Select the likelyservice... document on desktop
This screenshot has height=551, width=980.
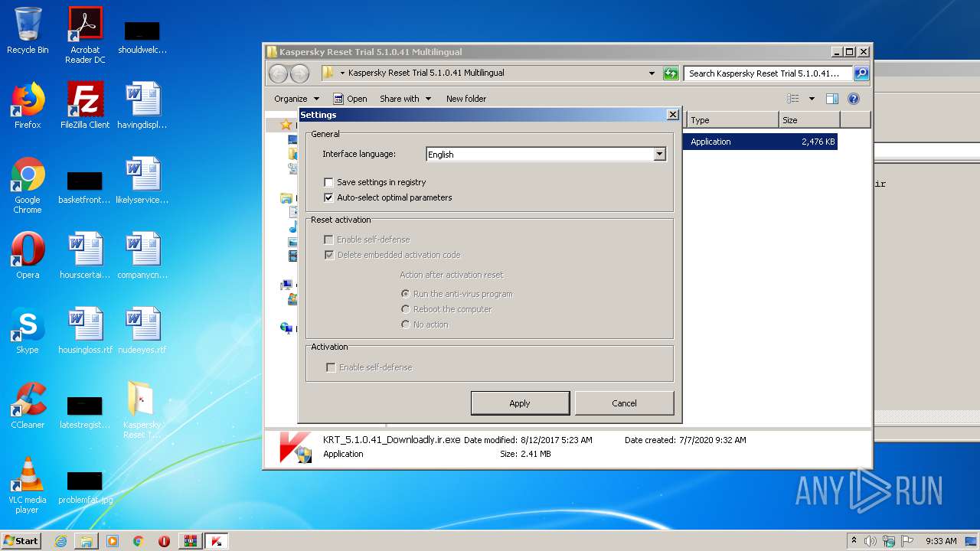[x=142, y=181]
